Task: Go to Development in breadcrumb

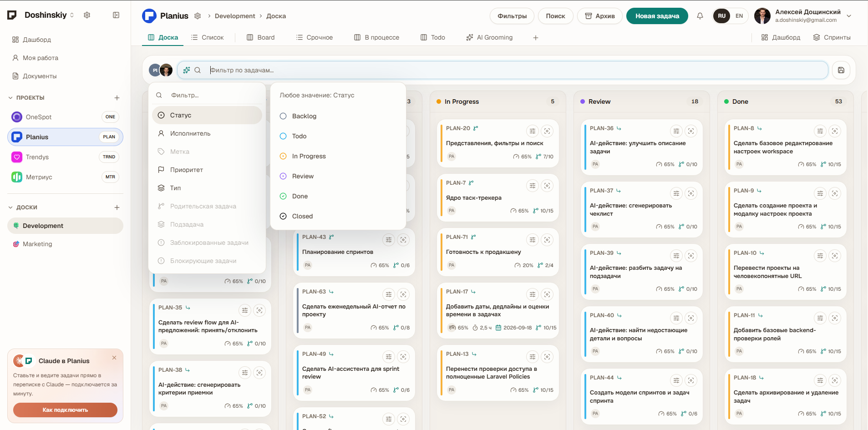Action: pos(235,16)
